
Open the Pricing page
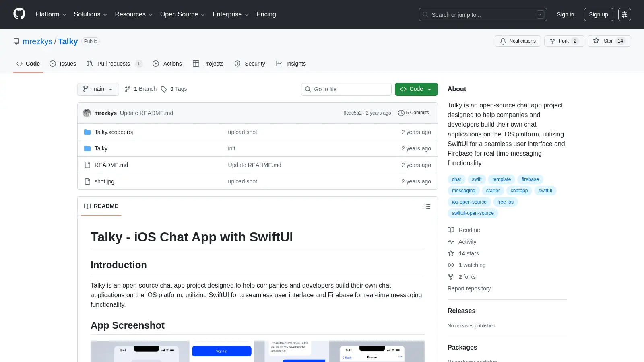point(266,14)
